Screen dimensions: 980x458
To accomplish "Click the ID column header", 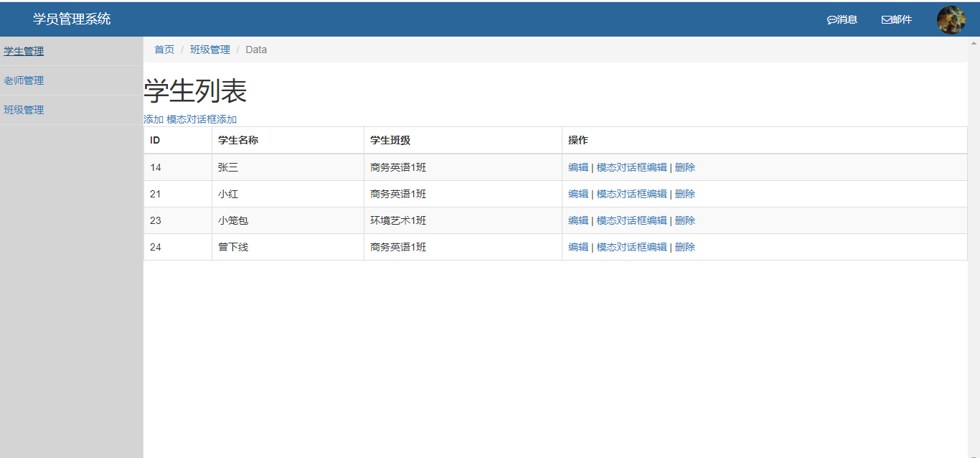I will 178,140.
